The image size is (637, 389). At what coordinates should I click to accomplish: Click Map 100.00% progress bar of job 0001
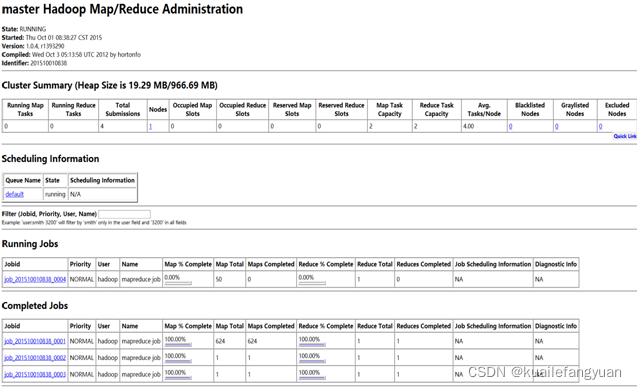point(178,345)
